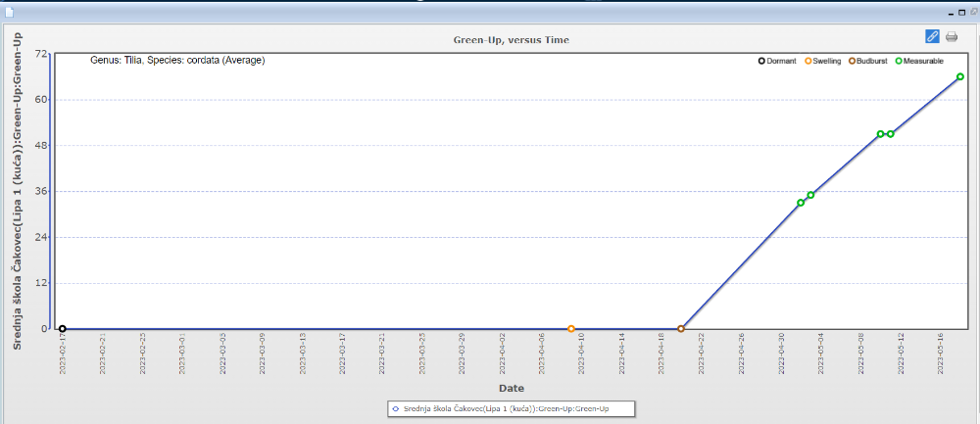980x424 pixels.
Task: Click the brown Budburst legend marker
Action: pyautogui.click(x=853, y=61)
